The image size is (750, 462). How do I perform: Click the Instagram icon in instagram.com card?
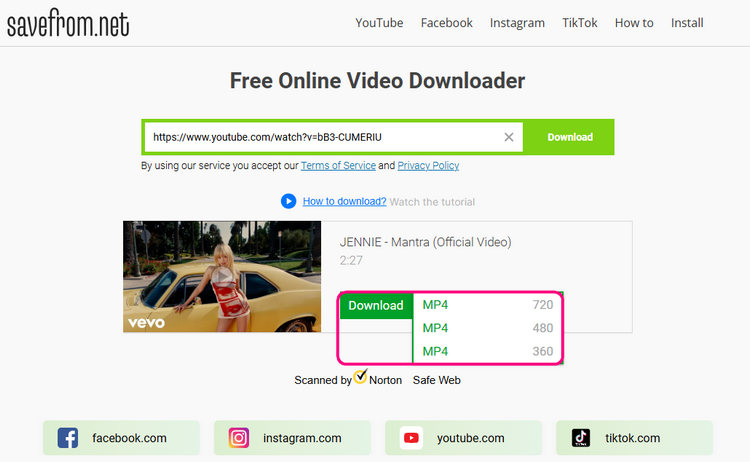(239, 438)
